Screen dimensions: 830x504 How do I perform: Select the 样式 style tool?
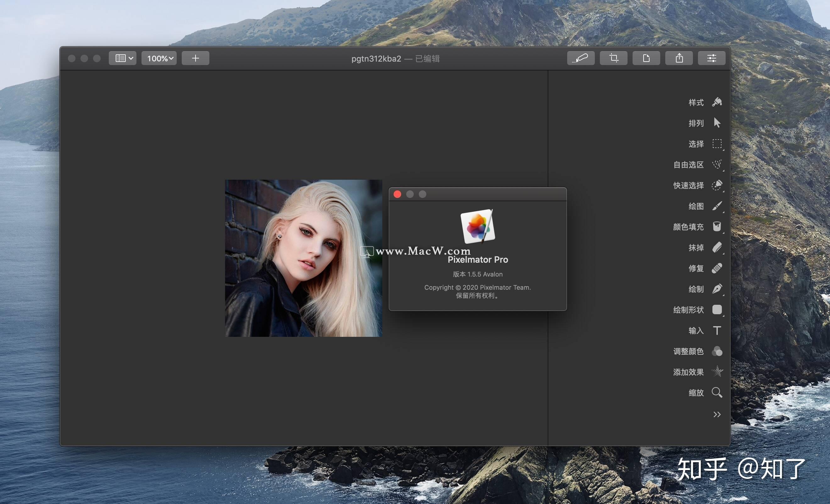(x=717, y=102)
